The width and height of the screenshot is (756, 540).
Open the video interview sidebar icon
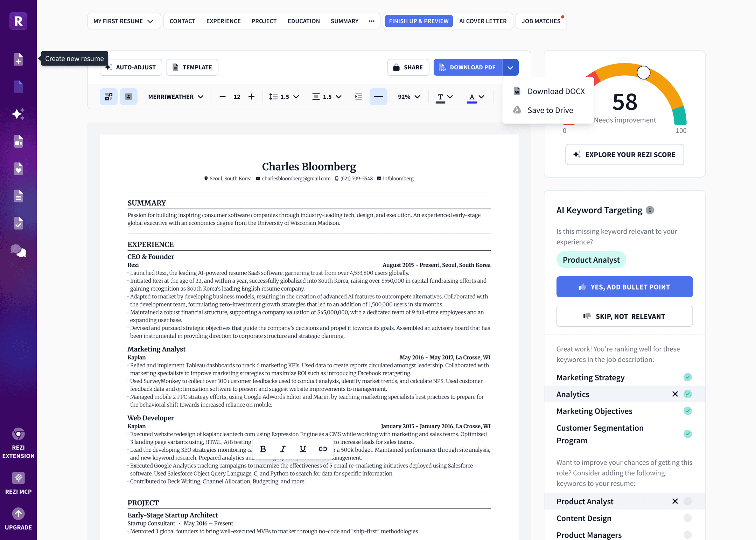(18, 141)
